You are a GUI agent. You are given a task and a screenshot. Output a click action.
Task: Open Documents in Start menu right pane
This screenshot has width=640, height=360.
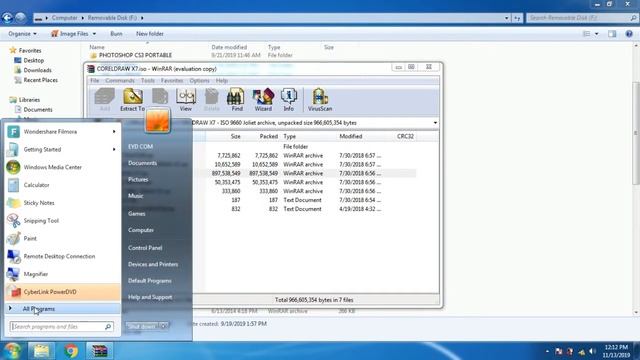pyautogui.click(x=142, y=163)
